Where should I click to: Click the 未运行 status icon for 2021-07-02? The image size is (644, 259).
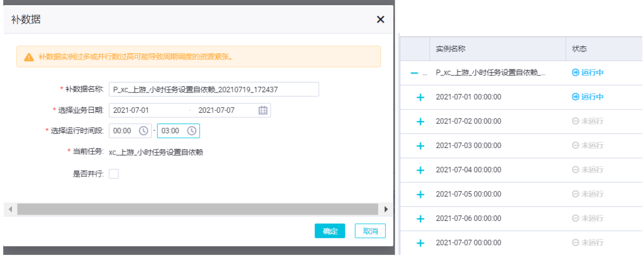(x=575, y=121)
